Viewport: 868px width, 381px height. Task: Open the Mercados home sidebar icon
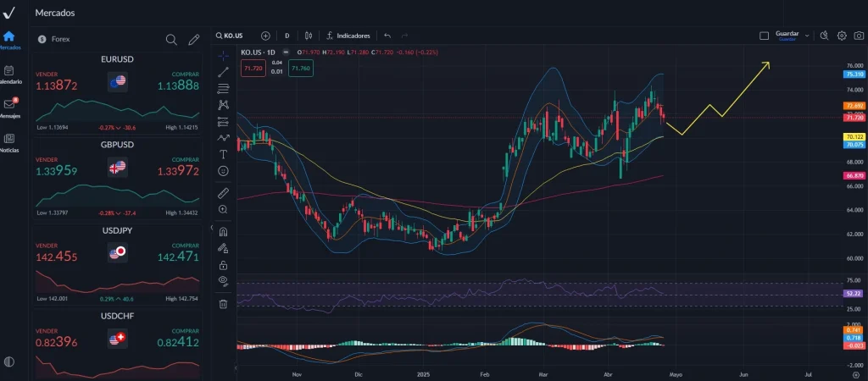coord(8,36)
